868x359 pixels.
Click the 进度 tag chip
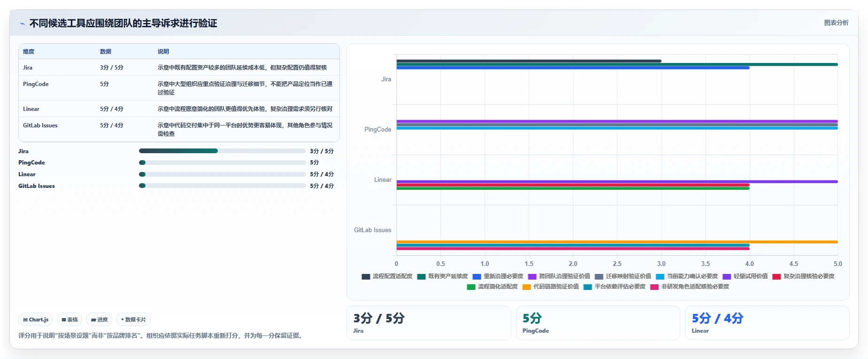pyautogui.click(x=99, y=320)
